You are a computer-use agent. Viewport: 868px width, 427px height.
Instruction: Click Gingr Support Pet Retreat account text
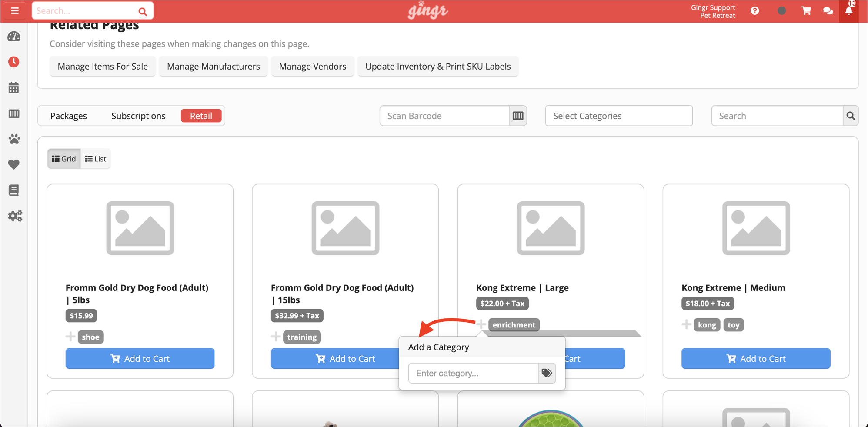click(713, 11)
